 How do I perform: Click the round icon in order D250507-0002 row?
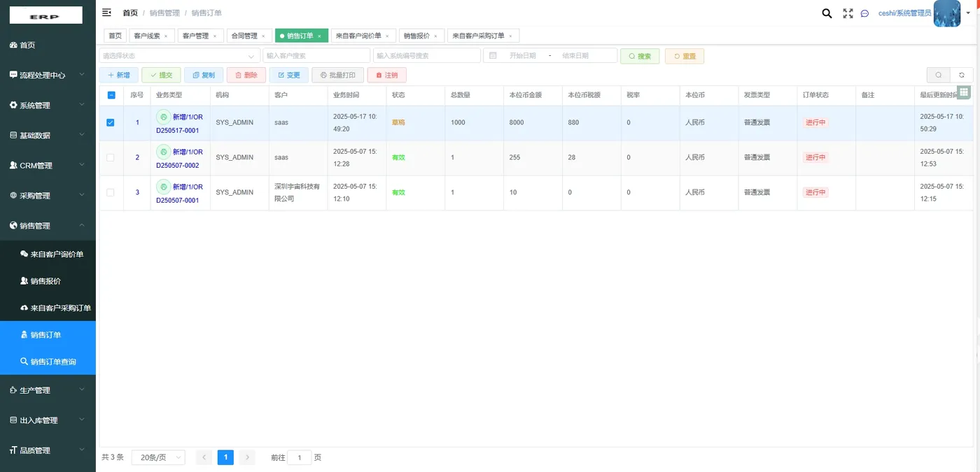pyautogui.click(x=163, y=152)
